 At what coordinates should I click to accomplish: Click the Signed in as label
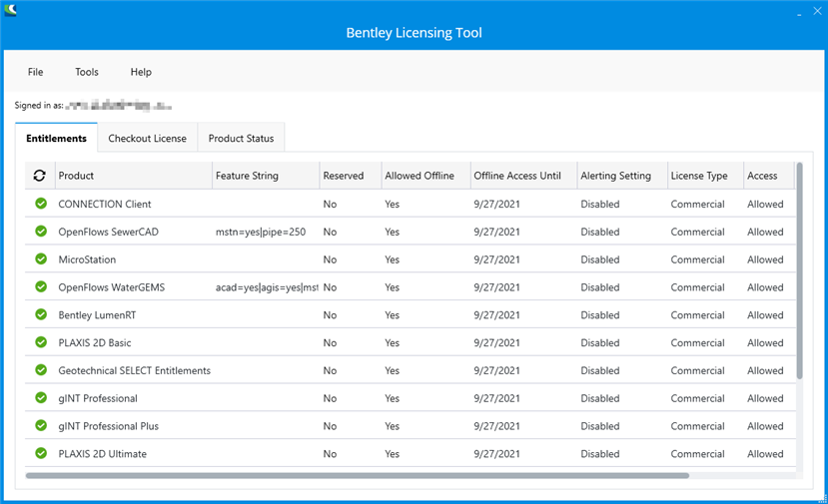click(39, 106)
